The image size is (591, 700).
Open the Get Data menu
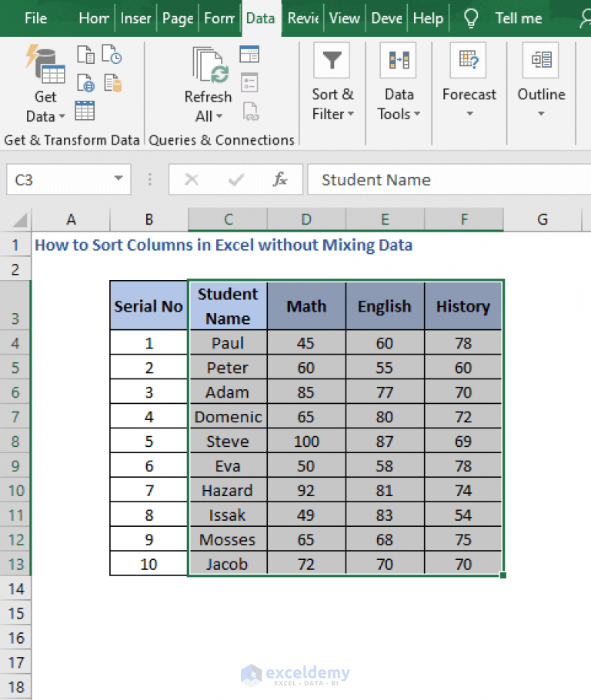[x=45, y=84]
